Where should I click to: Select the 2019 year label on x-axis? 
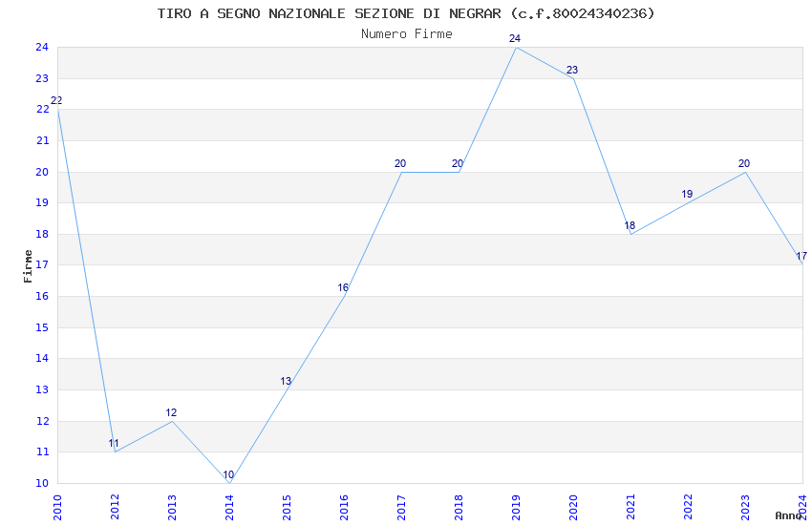(516, 507)
